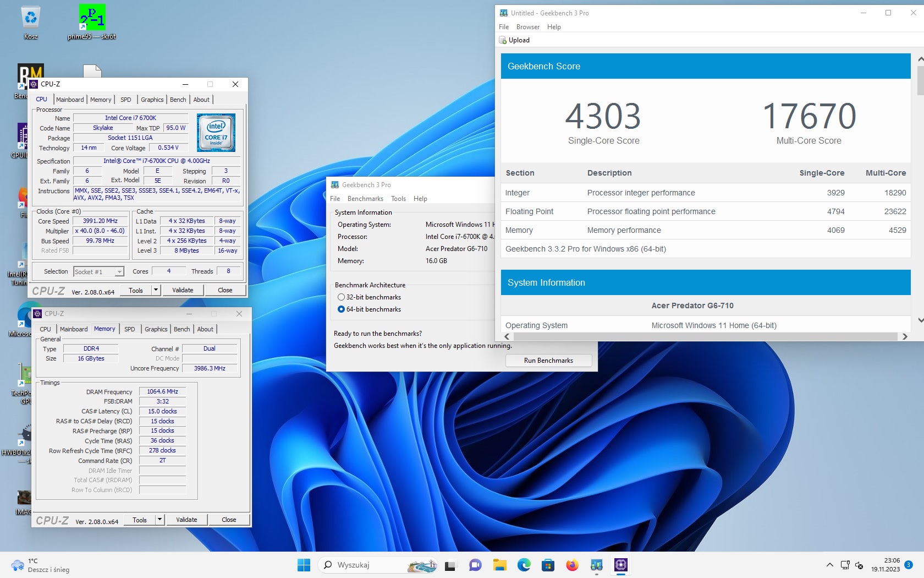The image size is (924, 578).
Task: Launch Microsoft Edge from the taskbar
Action: tap(524, 565)
